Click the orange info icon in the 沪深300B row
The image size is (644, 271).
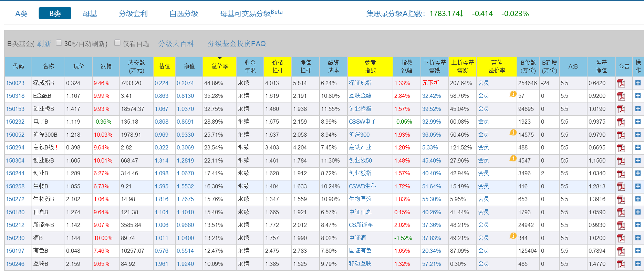click(x=513, y=133)
